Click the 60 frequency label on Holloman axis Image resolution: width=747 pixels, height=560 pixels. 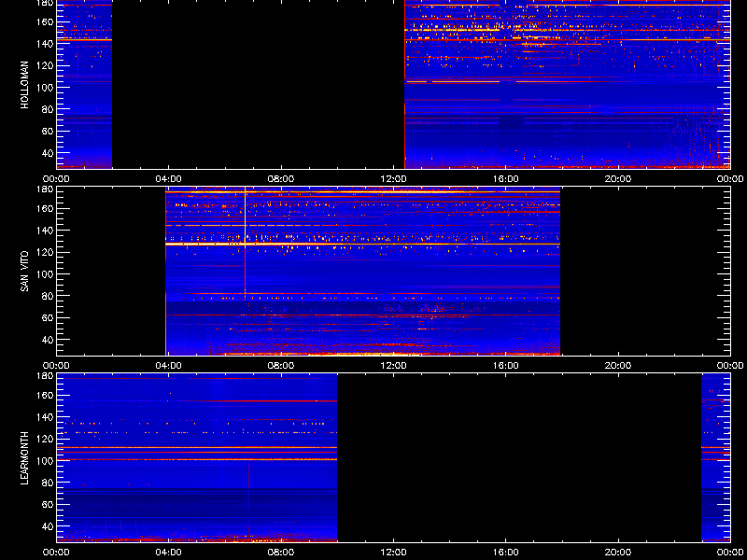[47, 132]
